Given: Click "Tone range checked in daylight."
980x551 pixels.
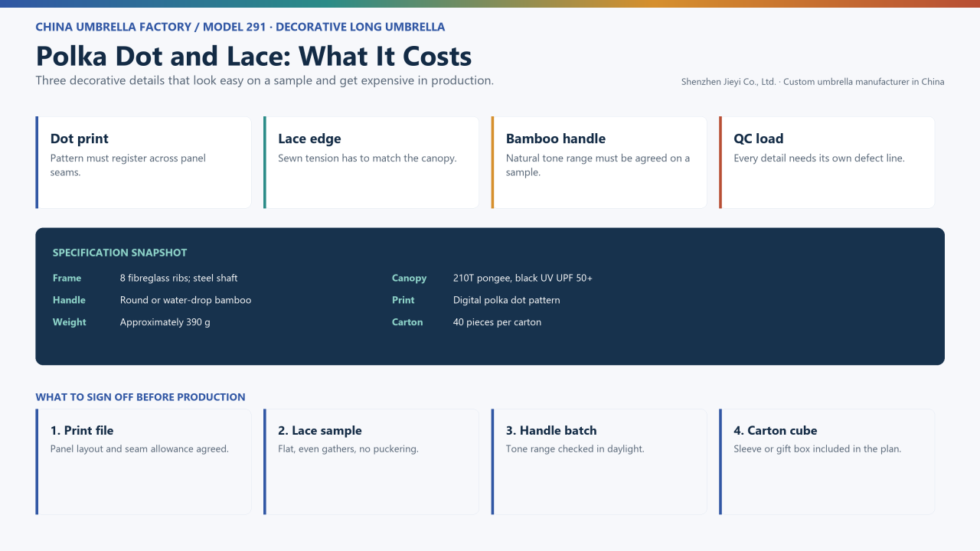Looking at the screenshot, I should tap(575, 449).
